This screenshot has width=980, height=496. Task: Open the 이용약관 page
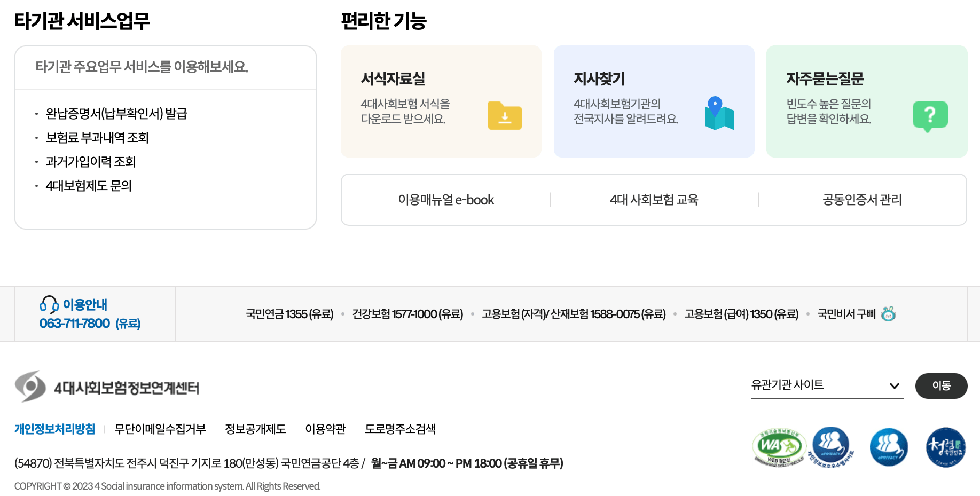[x=325, y=429]
